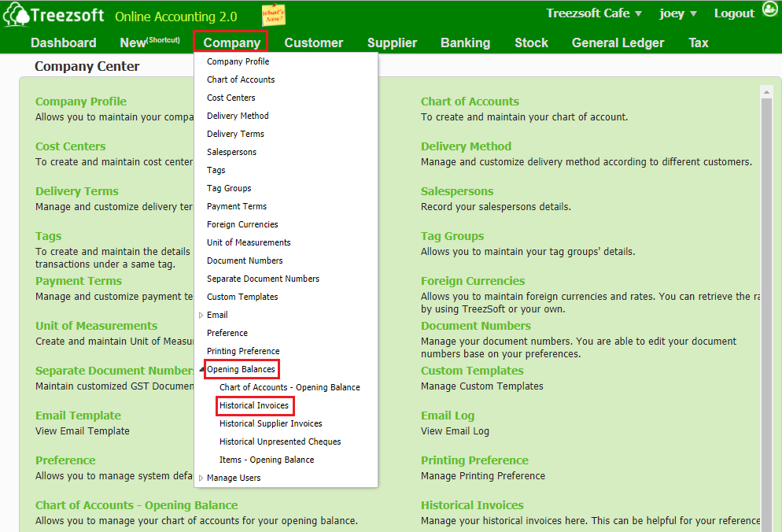Open the Delivery Method page heading link

coord(466,146)
